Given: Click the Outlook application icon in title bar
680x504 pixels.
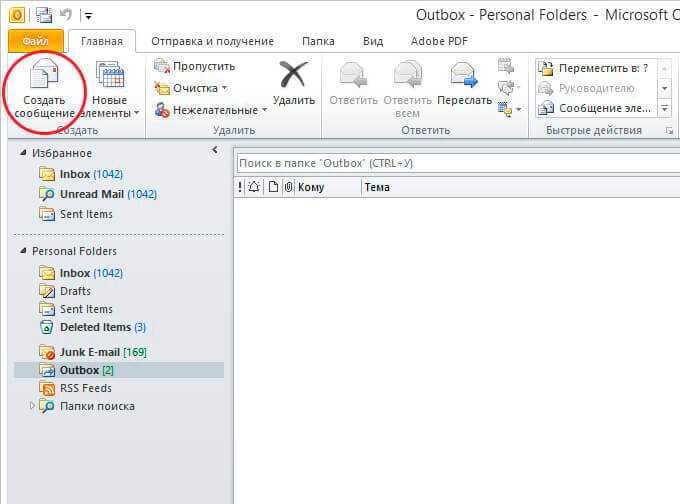Looking at the screenshot, I should [17, 16].
